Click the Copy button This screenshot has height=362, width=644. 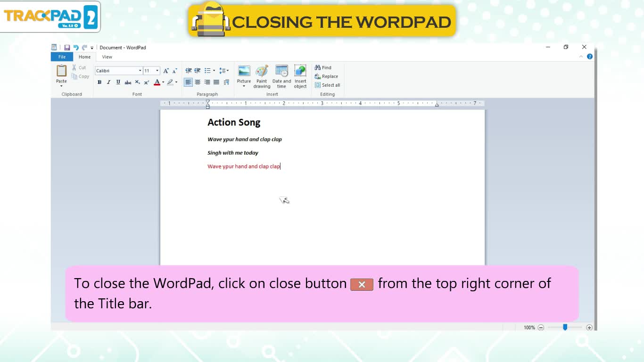pyautogui.click(x=80, y=76)
